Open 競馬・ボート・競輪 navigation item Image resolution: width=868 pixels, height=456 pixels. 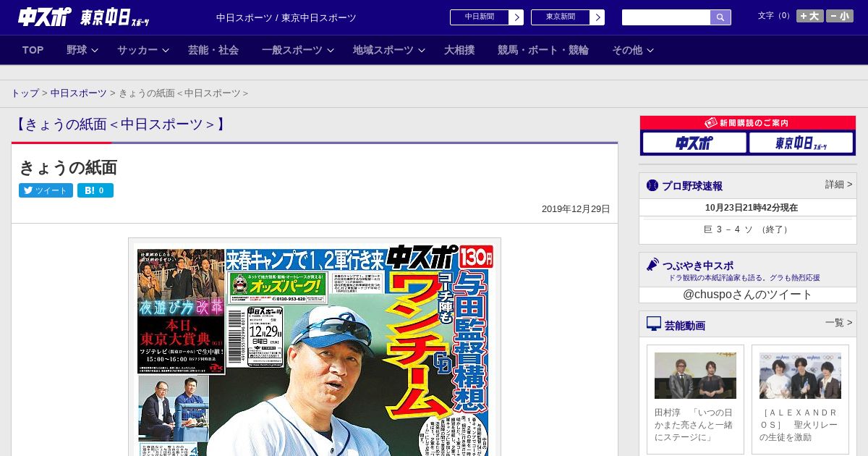(x=543, y=50)
